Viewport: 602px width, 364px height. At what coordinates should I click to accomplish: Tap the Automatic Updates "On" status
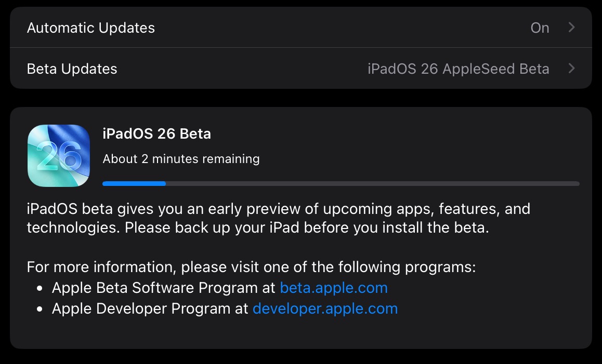tap(540, 28)
